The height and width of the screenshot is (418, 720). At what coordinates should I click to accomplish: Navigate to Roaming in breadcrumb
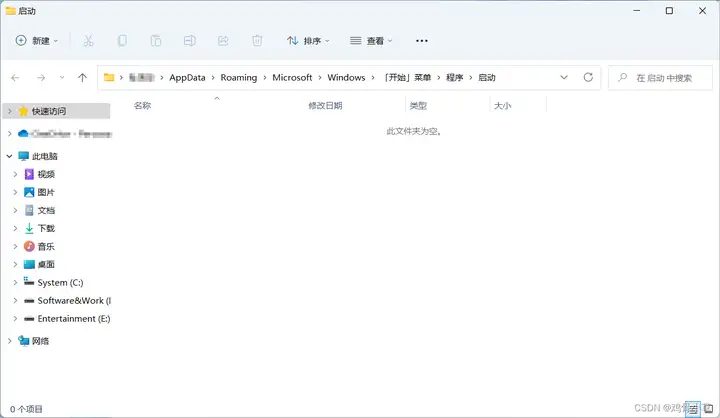coord(239,78)
